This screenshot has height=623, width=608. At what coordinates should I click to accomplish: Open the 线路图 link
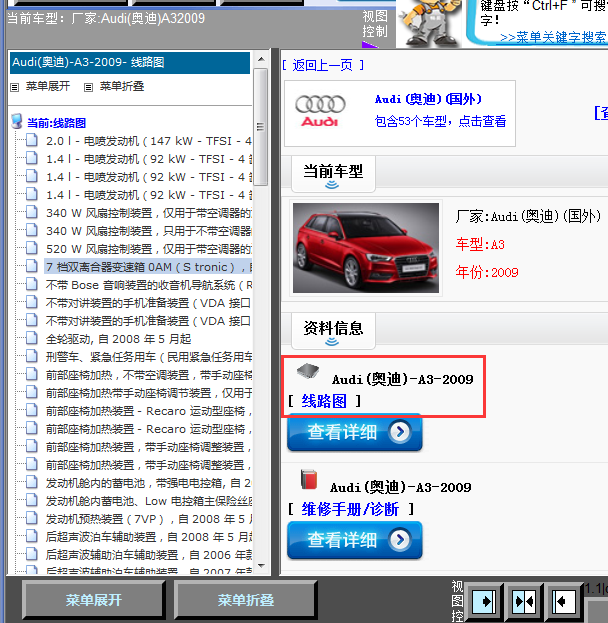[324, 401]
